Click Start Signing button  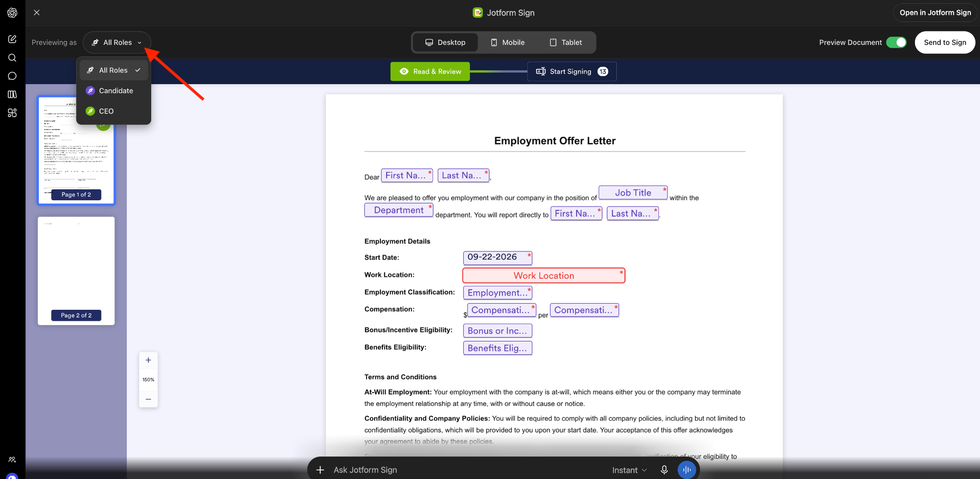tap(572, 72)
